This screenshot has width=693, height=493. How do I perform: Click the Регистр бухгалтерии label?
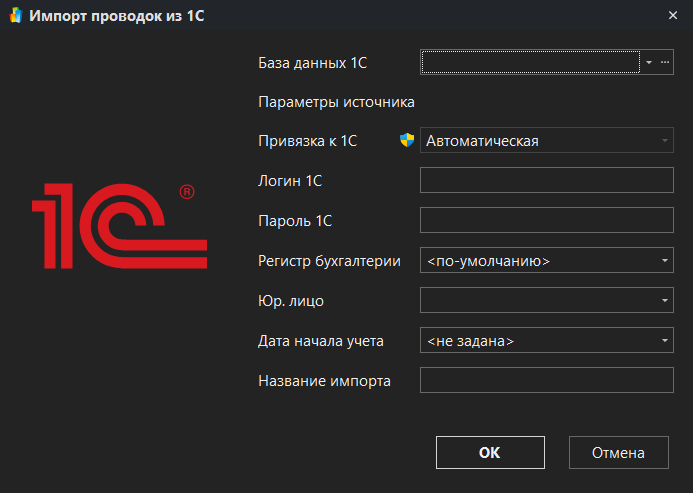329,261
